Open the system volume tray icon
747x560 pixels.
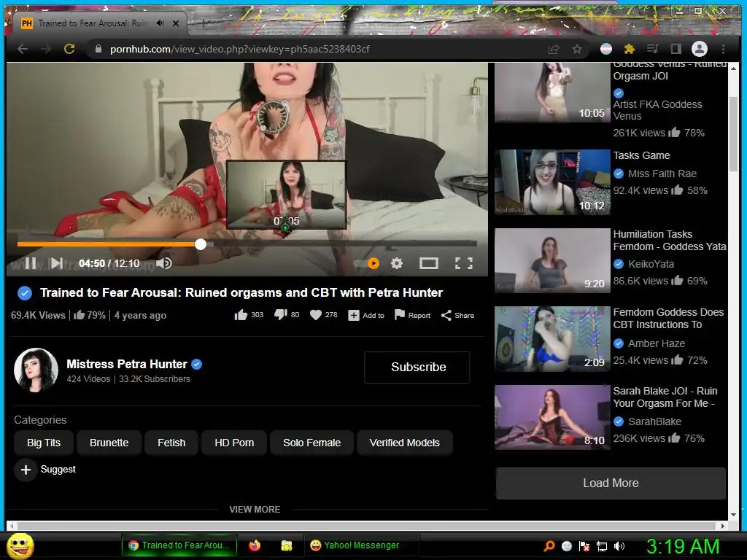(x=619, y=546)
